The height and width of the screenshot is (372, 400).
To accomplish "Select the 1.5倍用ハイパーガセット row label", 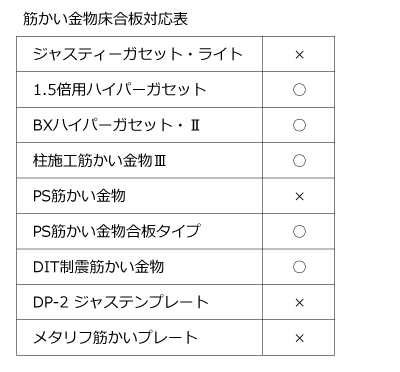I will (x=120, y=90).
